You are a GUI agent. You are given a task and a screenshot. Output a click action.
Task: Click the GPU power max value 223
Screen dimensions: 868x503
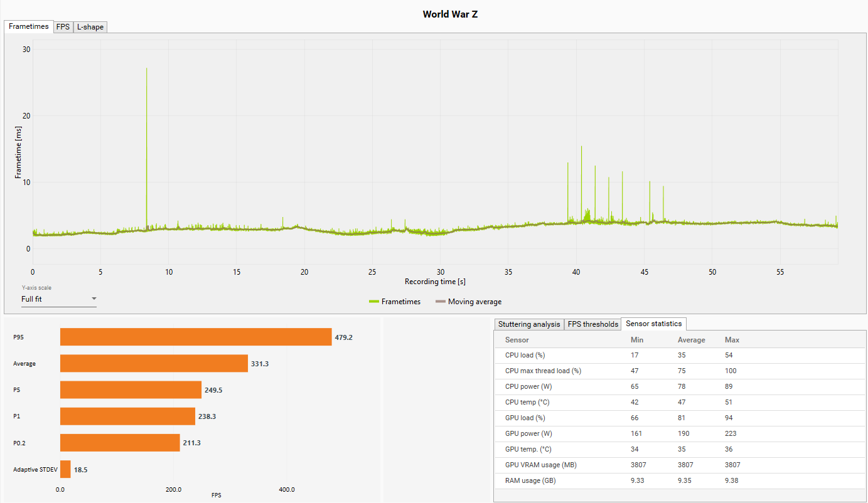pos(731,433)
